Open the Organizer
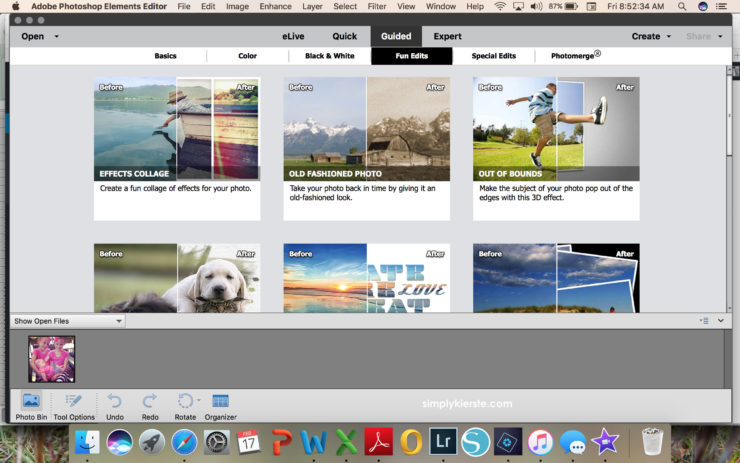This screenshot has width=740, height=463. click(221, 401)
